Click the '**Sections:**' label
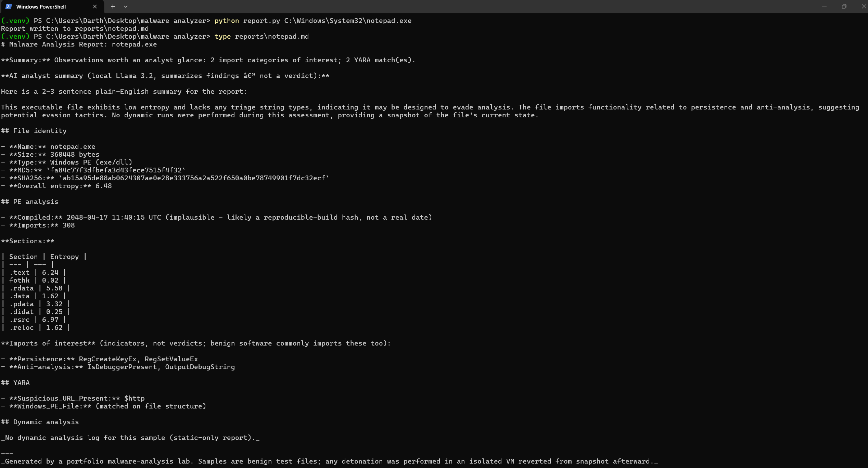 pos(28,241)
